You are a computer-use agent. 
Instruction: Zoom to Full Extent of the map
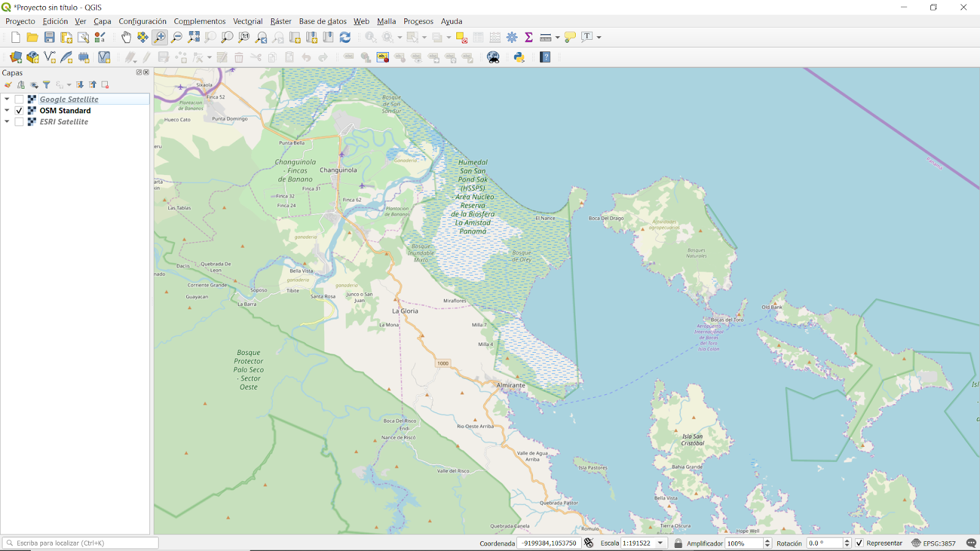194,37
